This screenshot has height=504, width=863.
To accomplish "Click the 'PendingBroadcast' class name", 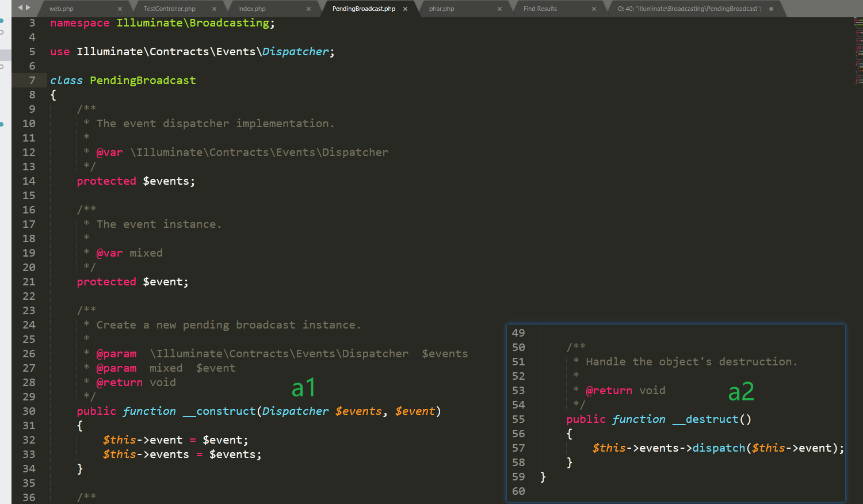I will [143, 81].
